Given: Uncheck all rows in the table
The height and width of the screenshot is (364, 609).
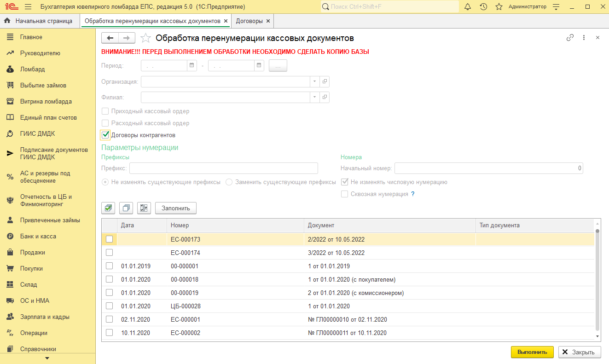Looking at the screenshot, I should [126, 208].
